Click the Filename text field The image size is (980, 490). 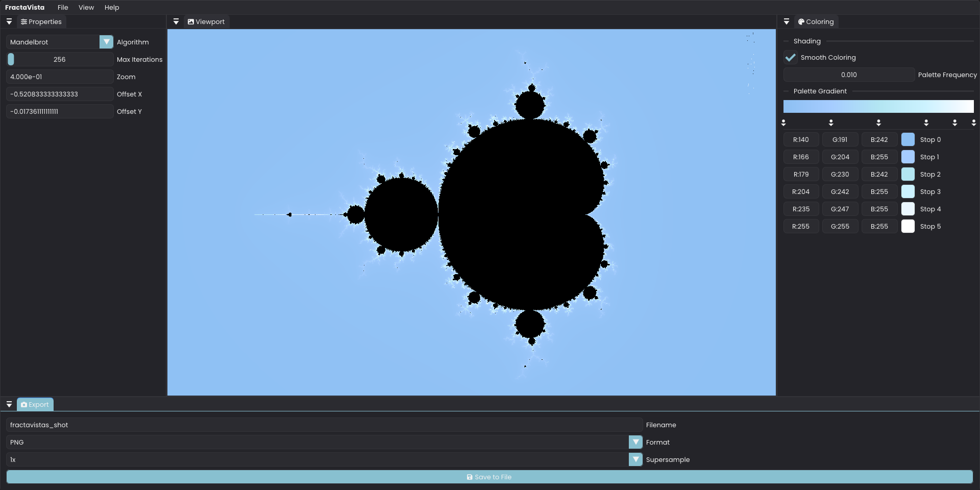pyautogui.click(x=324, y=425)
